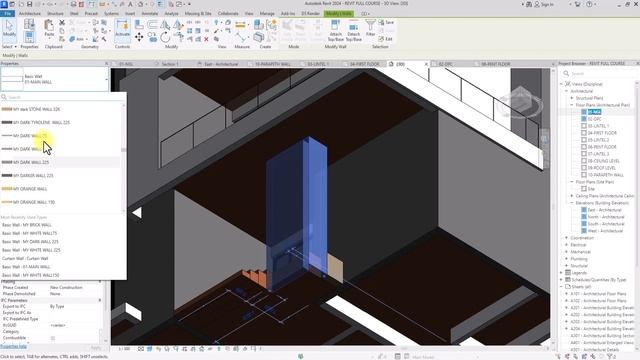Toggle the 08-CEILING LEVEL checkbox
Viewport: 640px width, 360px height.
click(584, 161)
